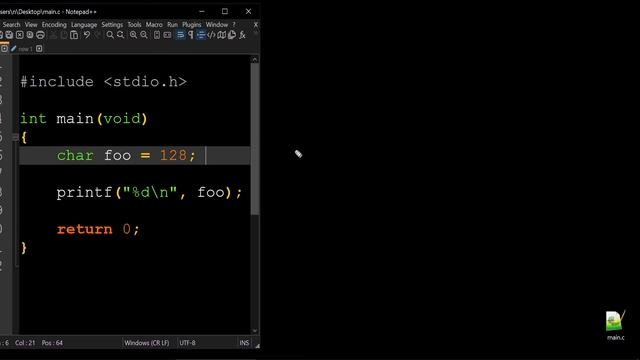Toggle the INS insert mode indicator
The width and height of the screenshot is (640, 360).
244,343
